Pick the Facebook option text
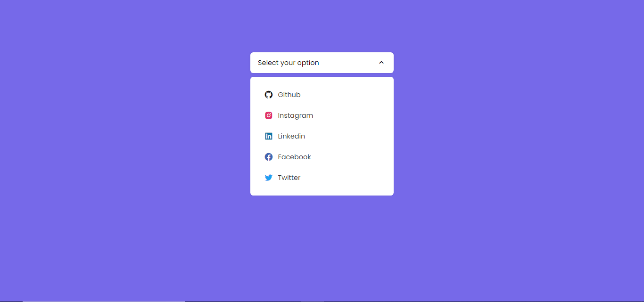 (x=294, y=157)
